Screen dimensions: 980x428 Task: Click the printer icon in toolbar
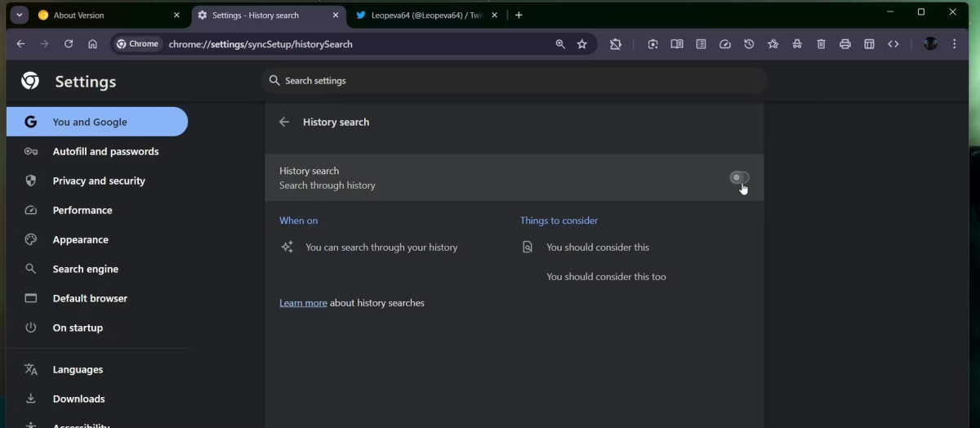pos(845,44)
